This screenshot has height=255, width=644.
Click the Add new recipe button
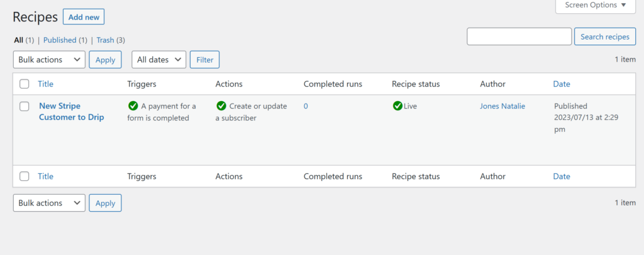click(84, 17)
